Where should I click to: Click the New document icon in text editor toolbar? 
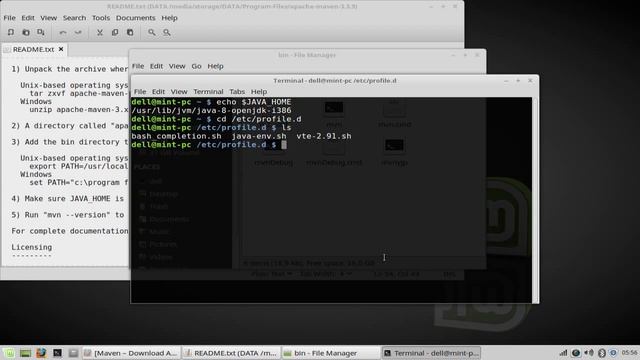pyautogui.click(x=11, y=32)
